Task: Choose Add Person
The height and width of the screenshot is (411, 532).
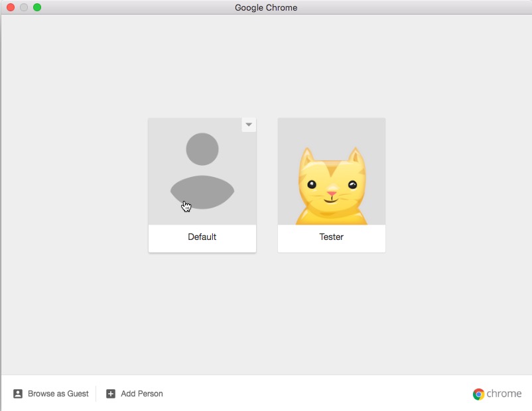Action: [142, 394]
